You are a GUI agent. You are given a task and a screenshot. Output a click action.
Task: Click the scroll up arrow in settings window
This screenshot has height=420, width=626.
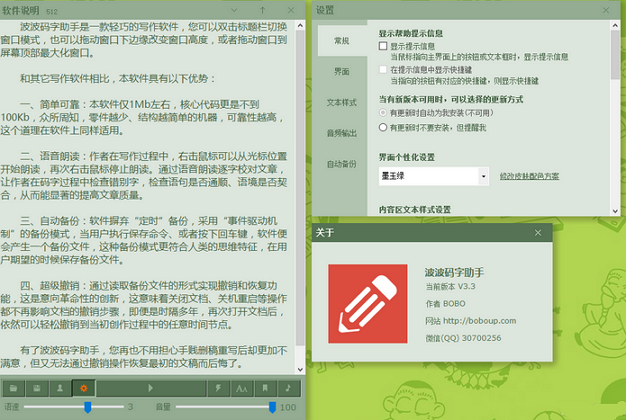(x=615, y=26)
